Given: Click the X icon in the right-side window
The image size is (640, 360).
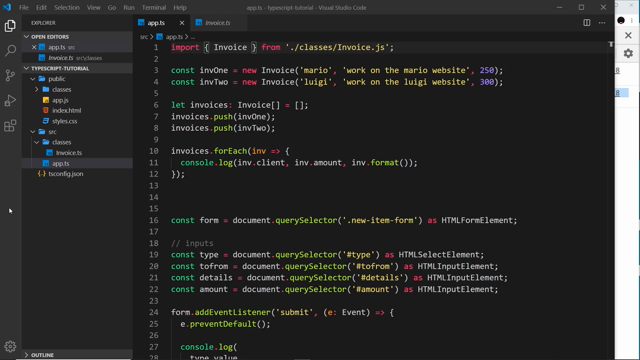Looking at the screenshot, I should pyautogui.click(x=628, y=36).
